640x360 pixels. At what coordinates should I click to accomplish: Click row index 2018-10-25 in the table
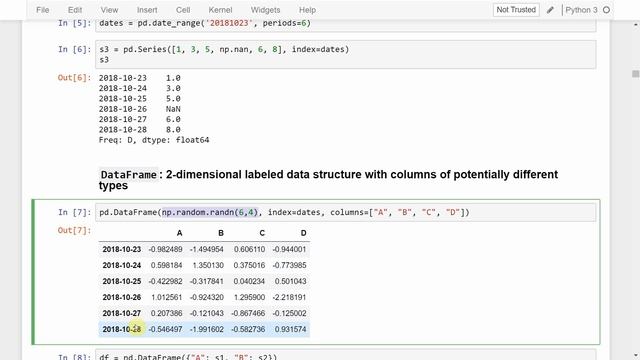[x=122, y=281]
